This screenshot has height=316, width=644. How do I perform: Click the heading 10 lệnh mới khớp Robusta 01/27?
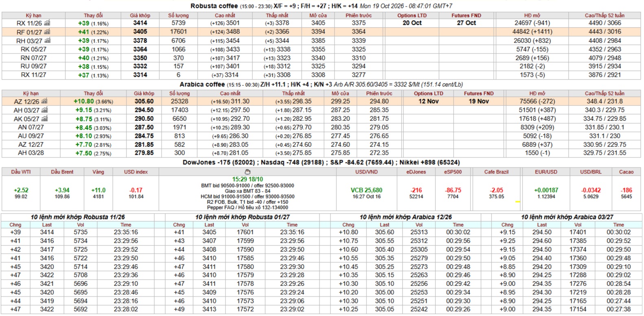point(243,217)
